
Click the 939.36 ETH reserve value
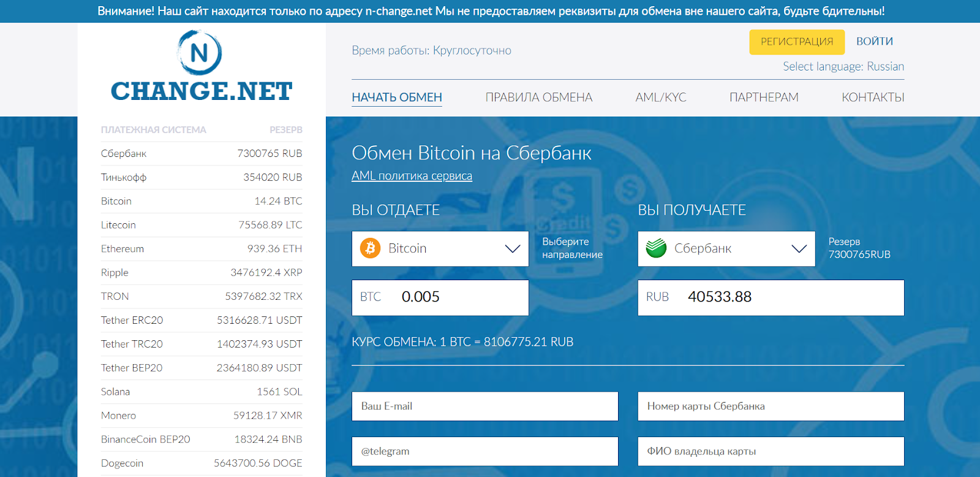coord(274,249)
